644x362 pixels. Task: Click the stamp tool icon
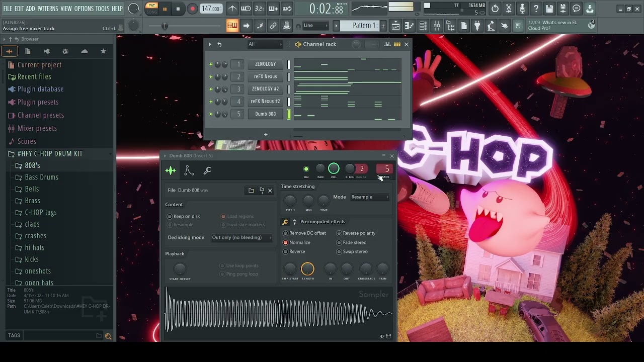pos(286,26)
